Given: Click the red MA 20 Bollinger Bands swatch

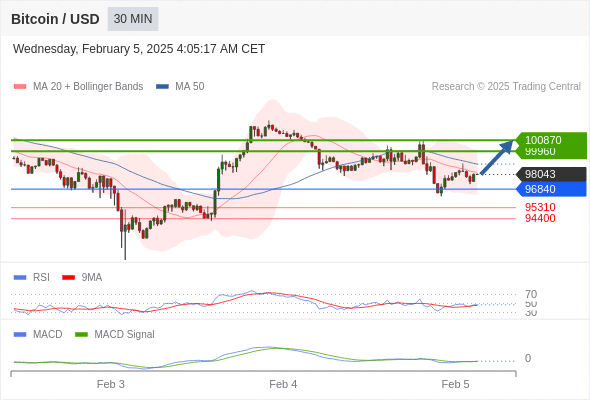Looking at the screenshot, I should [20, 87].
